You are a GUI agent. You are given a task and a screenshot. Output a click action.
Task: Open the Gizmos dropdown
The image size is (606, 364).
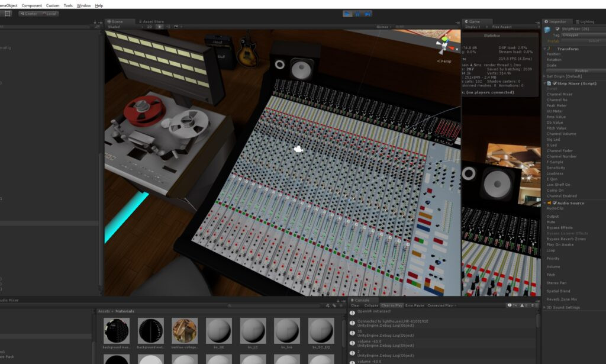click(383, 27)
